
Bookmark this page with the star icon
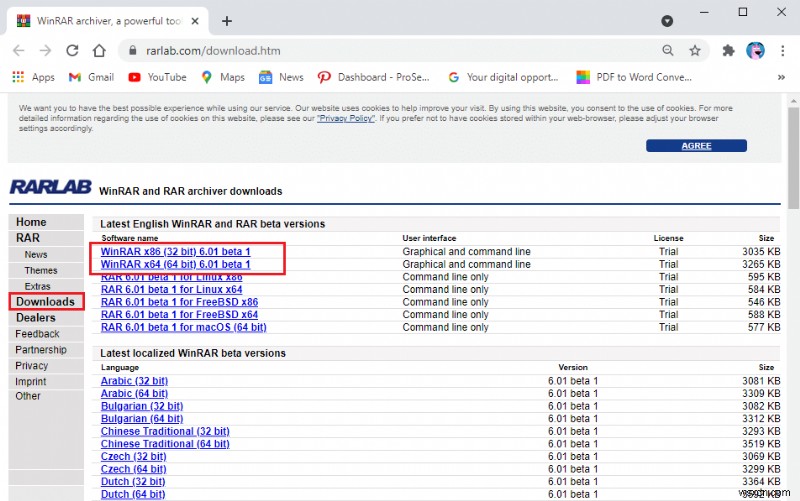[695, 50]
